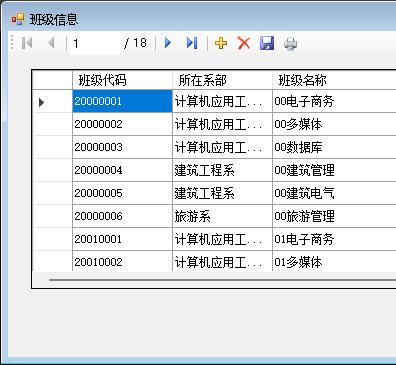Image resolution: width=396 pixels, height=365 pixels.
Task: Click the 班级信息 window title text
Action: coord(54,19)
